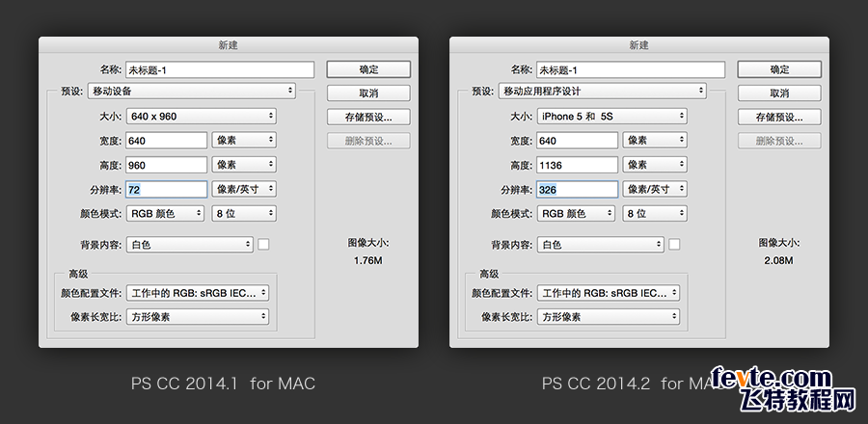The width and height of the screenshot is (868, 424).
Task: Click caption PS CC 2014.1 for MAC
Action: (x=223, y=384)
